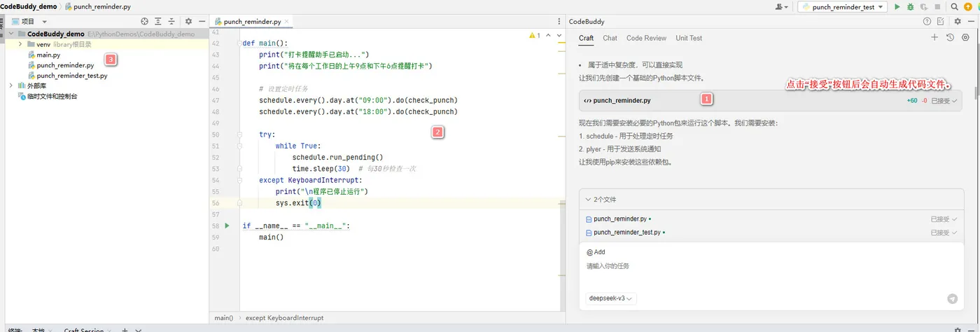The width and height of the screenshot is (980, 332).
Task: Click the @ Add context button
Action: 596,252
